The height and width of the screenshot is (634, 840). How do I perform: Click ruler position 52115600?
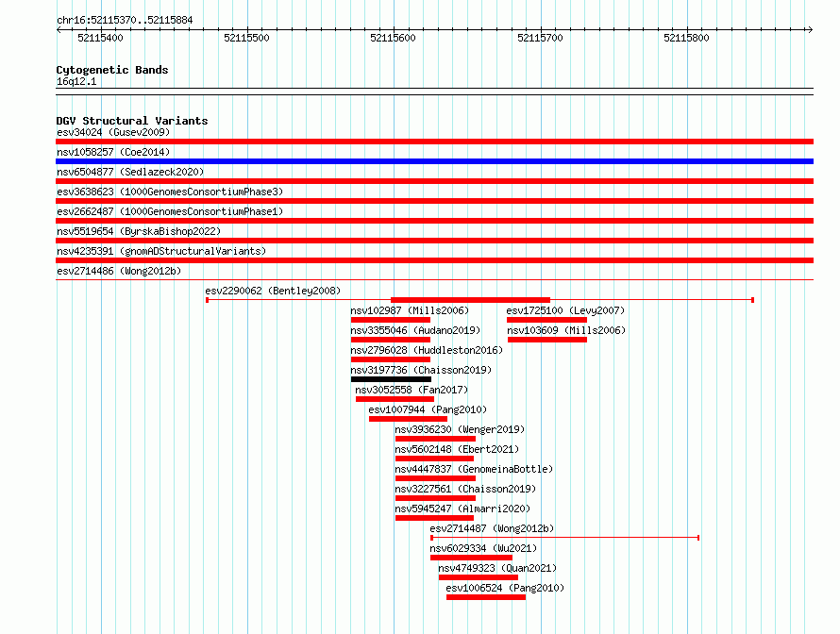393,38
